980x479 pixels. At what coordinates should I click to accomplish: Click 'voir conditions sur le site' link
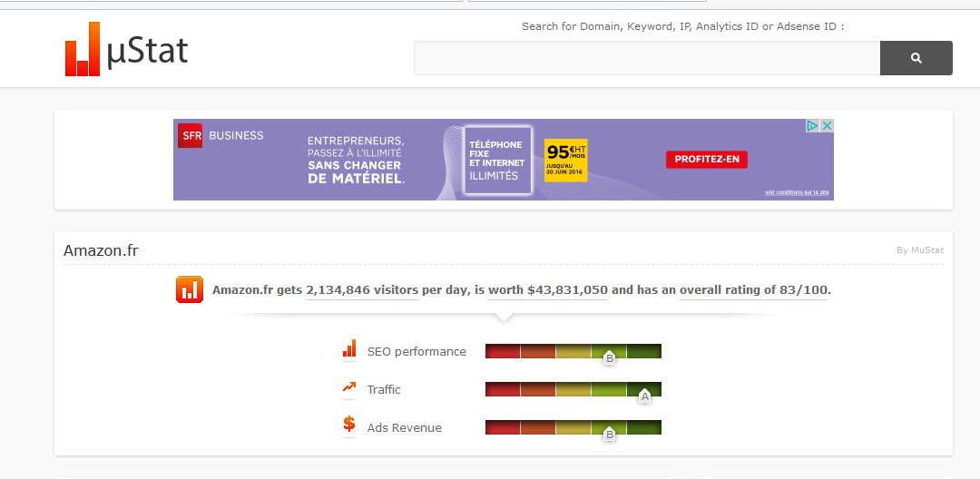click(x=797, y=192)
